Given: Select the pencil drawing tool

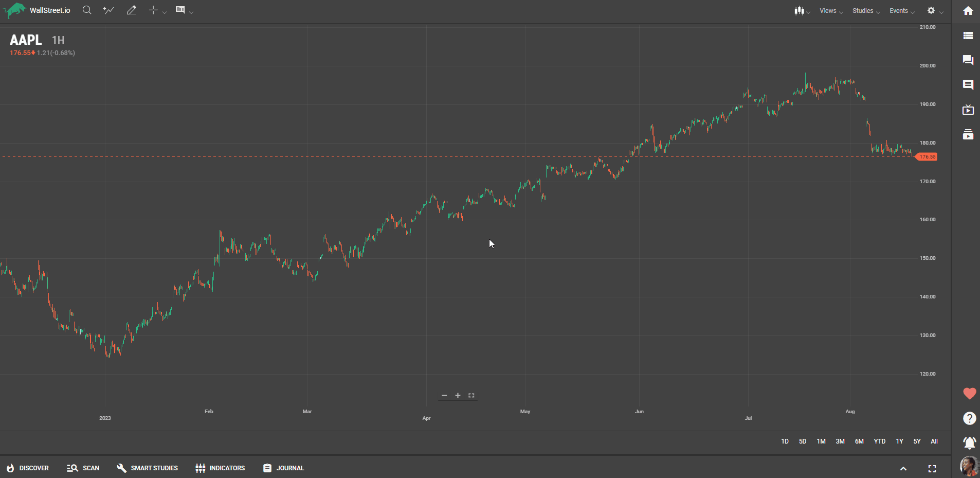Looking at the screenshot, I should click(x=131, y=10).
